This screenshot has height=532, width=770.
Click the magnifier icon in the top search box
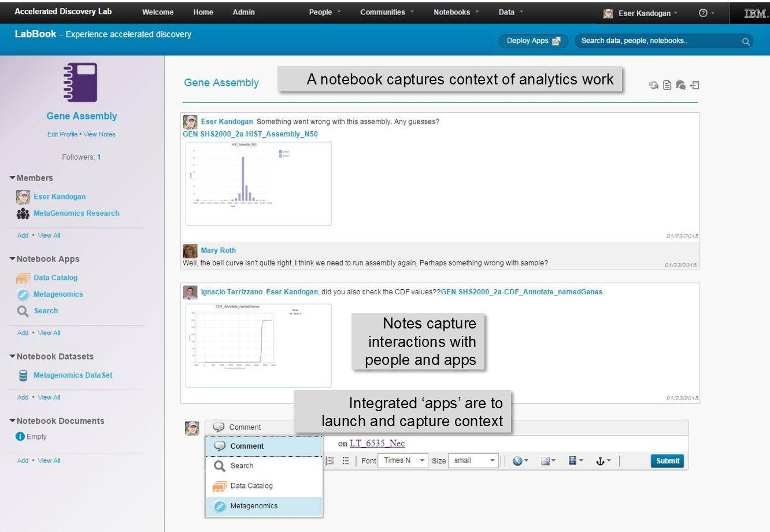point(746,41)
